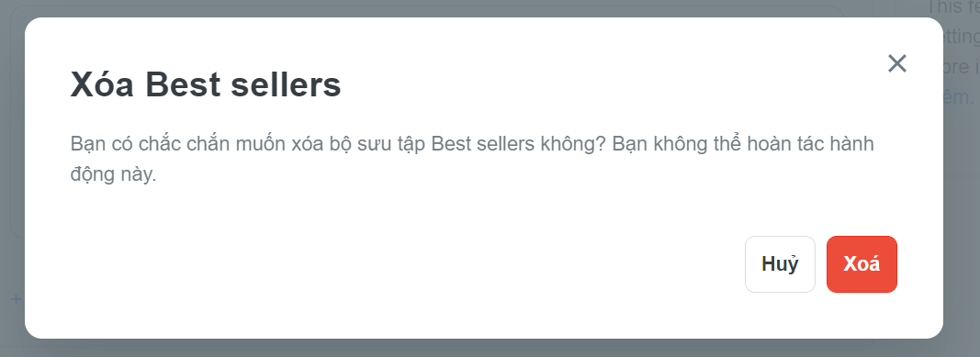Click the gray cross icon beside the heading
980x357 pixels.
(896, 63)
